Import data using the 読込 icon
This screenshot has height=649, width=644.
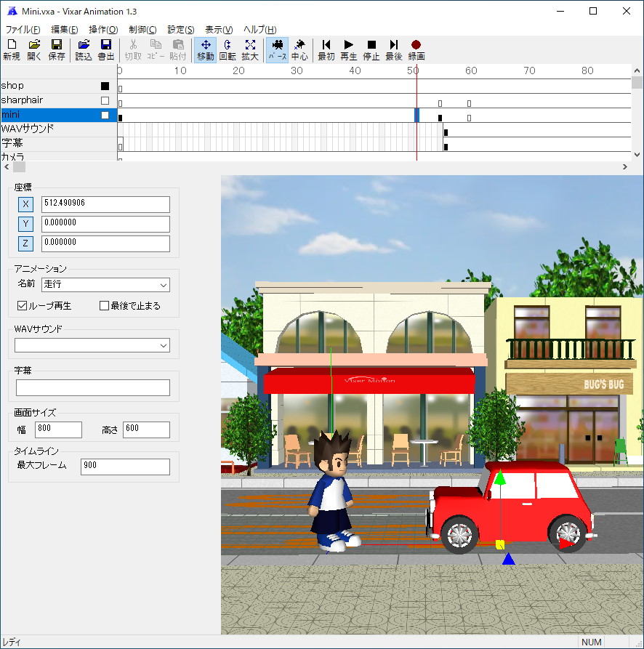(x=83, y=50)
